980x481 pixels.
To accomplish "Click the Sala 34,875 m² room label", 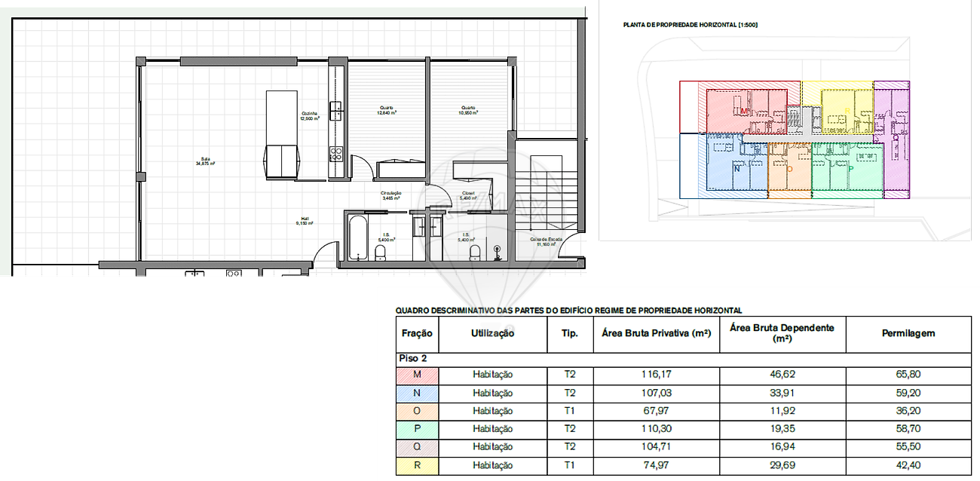I will (205, 161).
